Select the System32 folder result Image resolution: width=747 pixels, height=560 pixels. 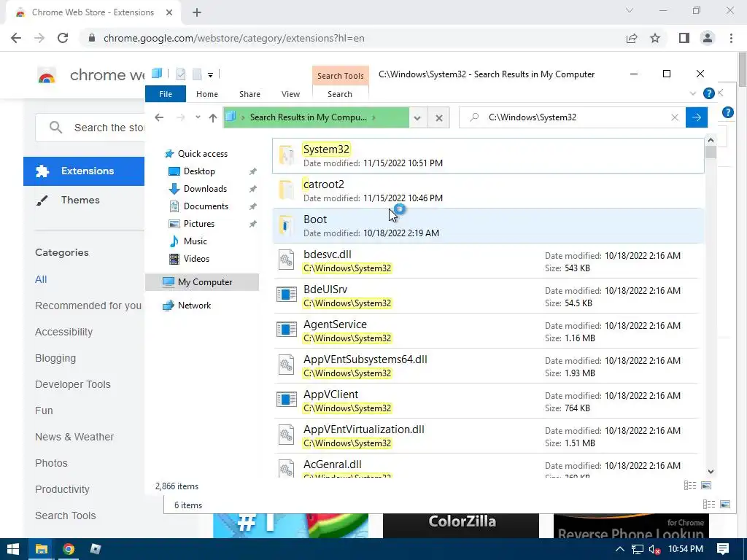[488, 156]
